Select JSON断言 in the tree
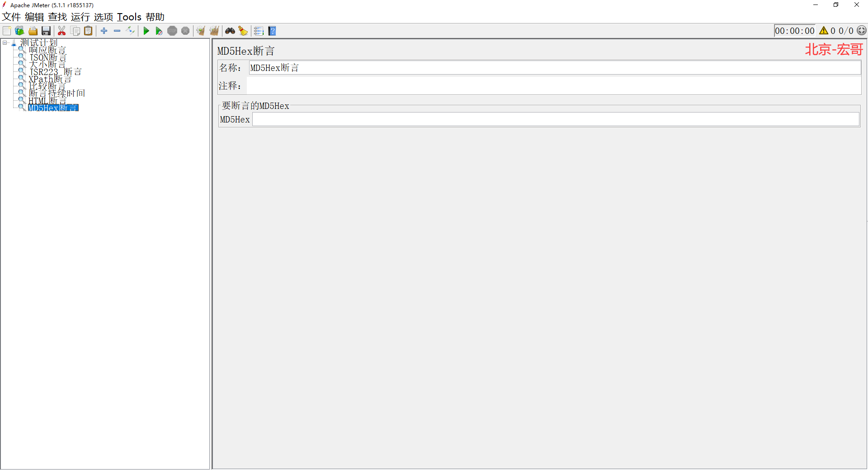This screenshot has height=470, width=868. (47, 57)
